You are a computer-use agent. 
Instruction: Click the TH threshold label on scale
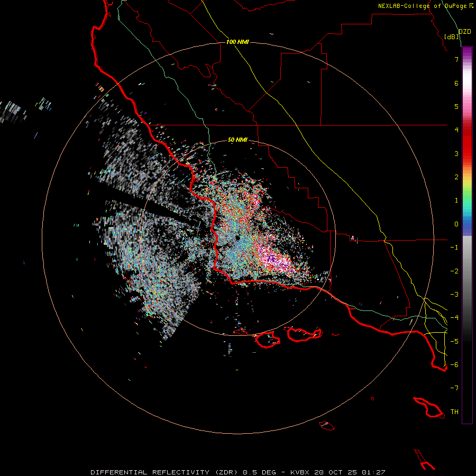click(454, 412)
